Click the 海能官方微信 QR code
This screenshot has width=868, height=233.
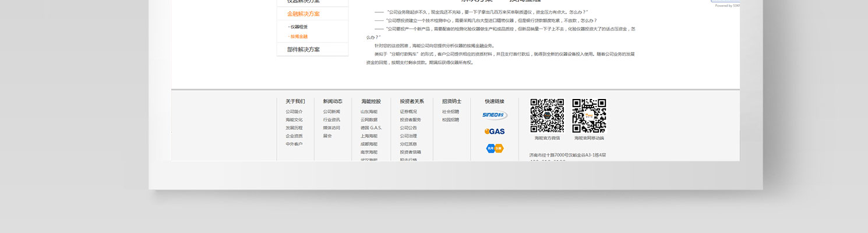tap(547, 116)
